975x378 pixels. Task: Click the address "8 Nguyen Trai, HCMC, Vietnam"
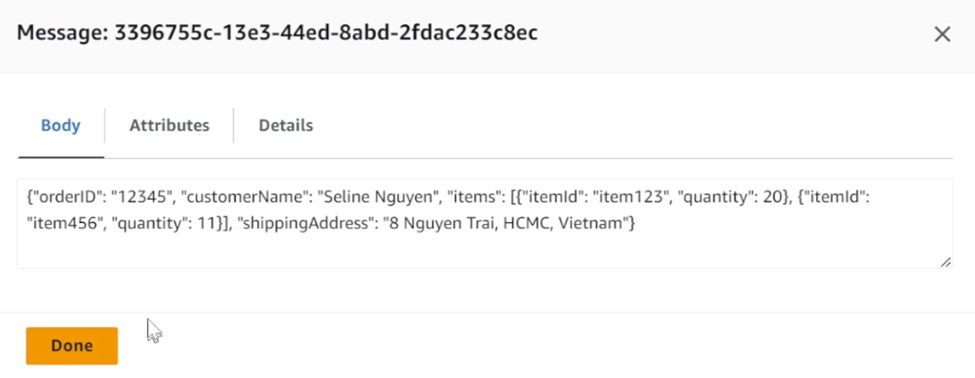[509, 224]
